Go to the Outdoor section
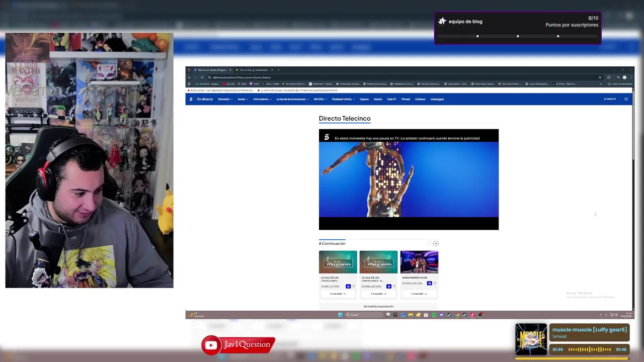This screenshot has height=362, width=644. (420, 99)
